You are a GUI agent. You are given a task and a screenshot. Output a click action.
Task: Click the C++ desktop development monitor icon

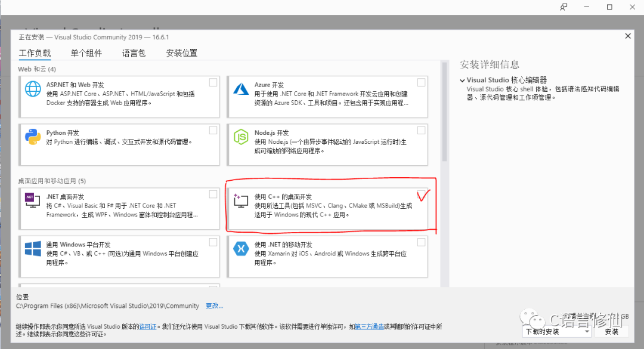point(241,200)
